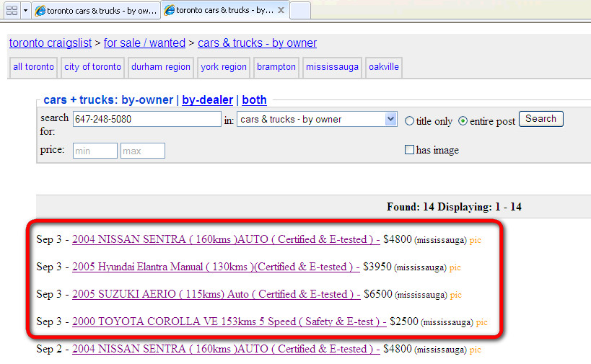Viewport: 591px width, 364px height.
Task: Expand the tab list dropdown arrow
Action: pos(25,11)
